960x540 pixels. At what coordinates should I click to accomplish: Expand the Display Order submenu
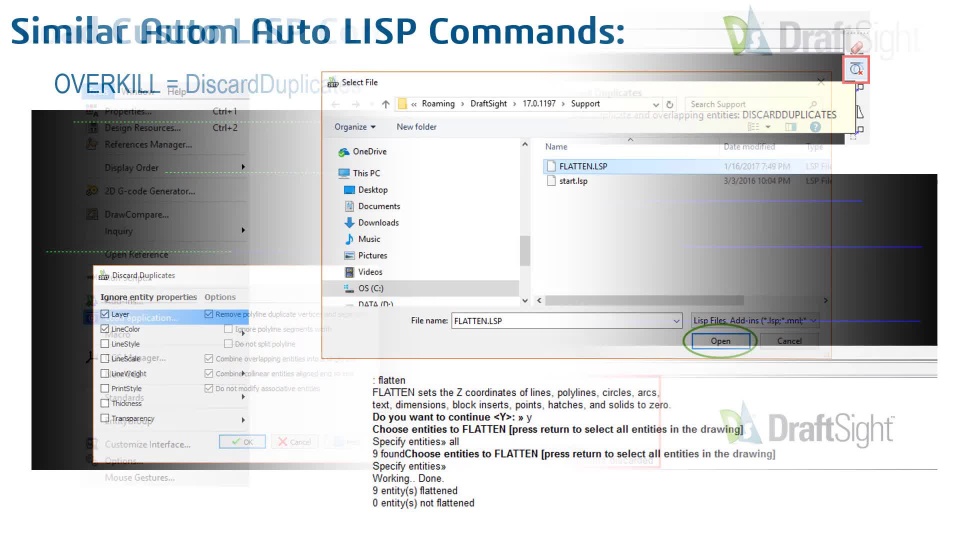click(243, 167)
